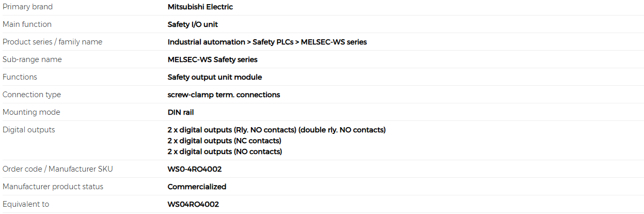Select the Product series / family name label
The image size is (644, 214).
coord(53,42)
